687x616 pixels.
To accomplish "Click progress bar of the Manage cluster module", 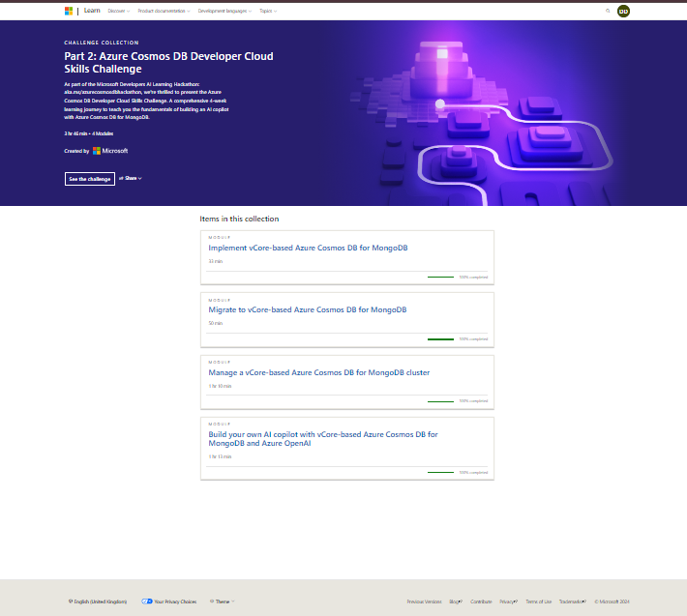I will click(441, 401).
